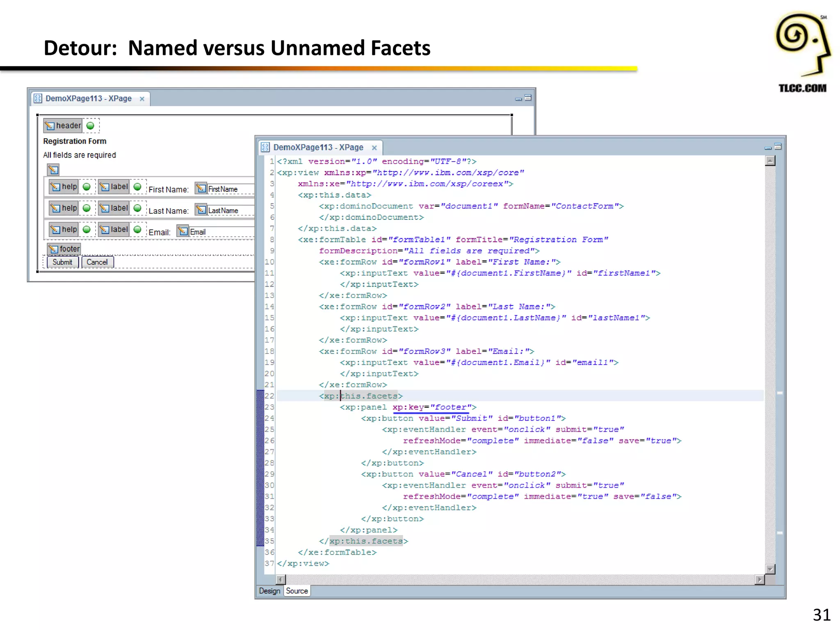Click the 'All fields are required' description
Image resolution: width=840 pixels, height=630 pixels.
80,155
